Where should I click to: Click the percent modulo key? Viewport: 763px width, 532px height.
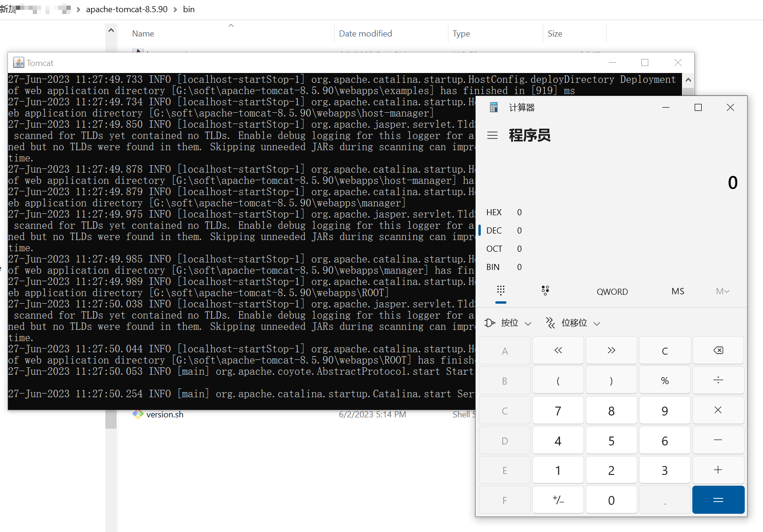pos(665,380)
